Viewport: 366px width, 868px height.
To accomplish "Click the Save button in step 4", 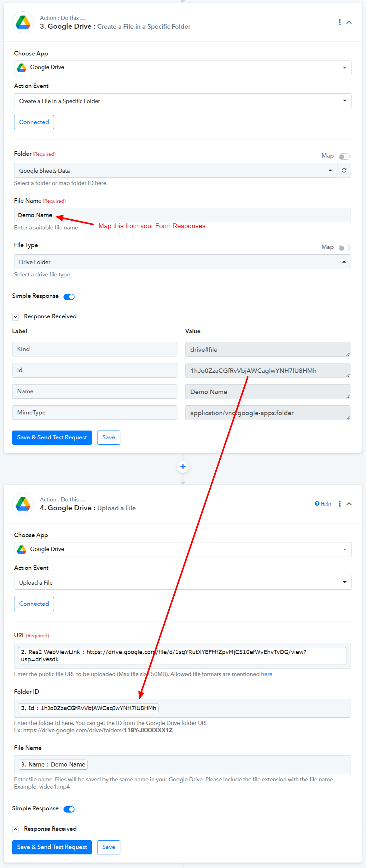I will (108, 847).
